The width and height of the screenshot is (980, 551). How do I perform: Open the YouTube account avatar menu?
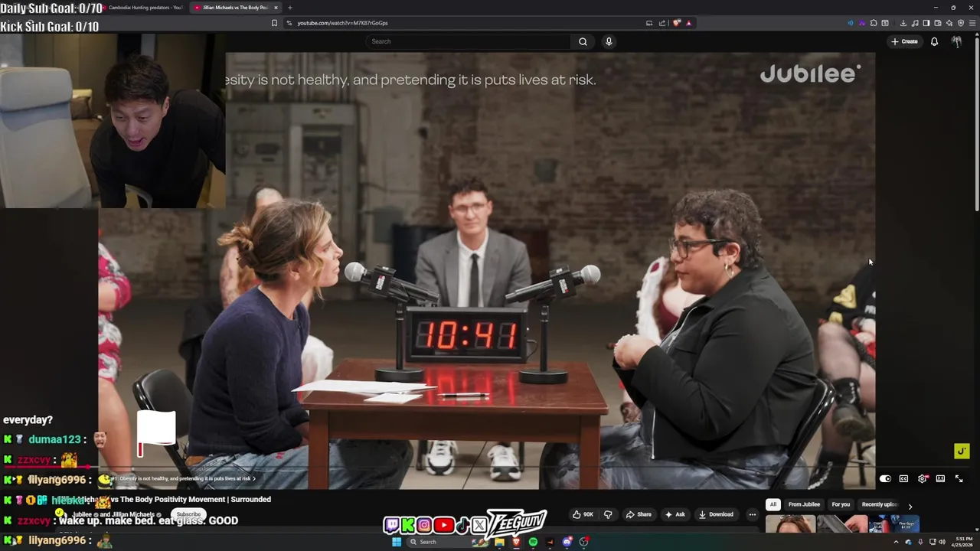(956, 41)
